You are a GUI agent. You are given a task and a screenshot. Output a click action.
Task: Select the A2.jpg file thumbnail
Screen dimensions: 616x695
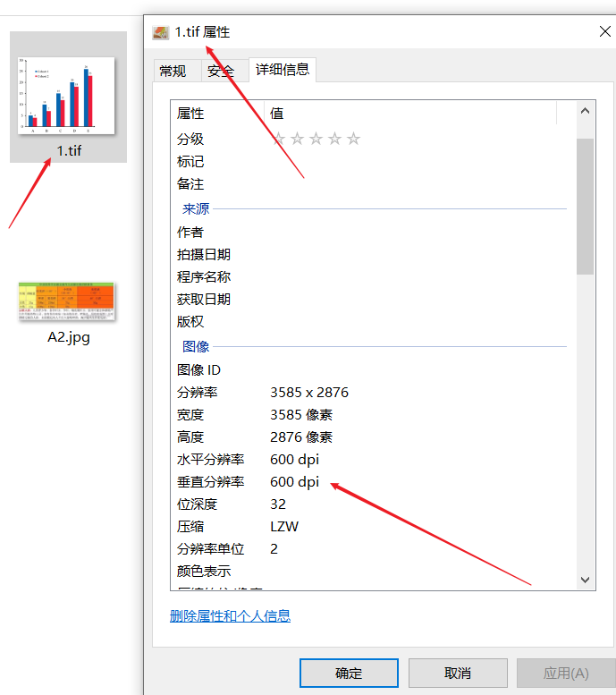pos(66,301)
